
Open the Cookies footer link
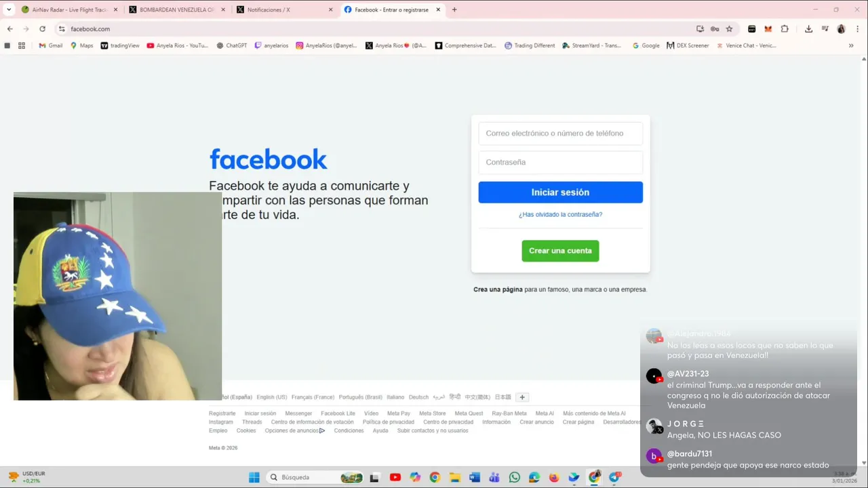click(x=246, y=430)
